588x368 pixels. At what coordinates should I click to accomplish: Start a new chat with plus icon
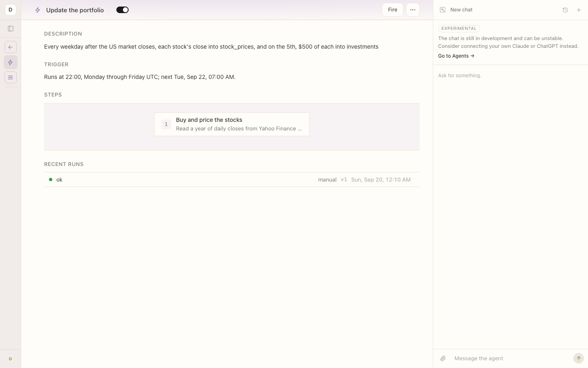point(579,10)
